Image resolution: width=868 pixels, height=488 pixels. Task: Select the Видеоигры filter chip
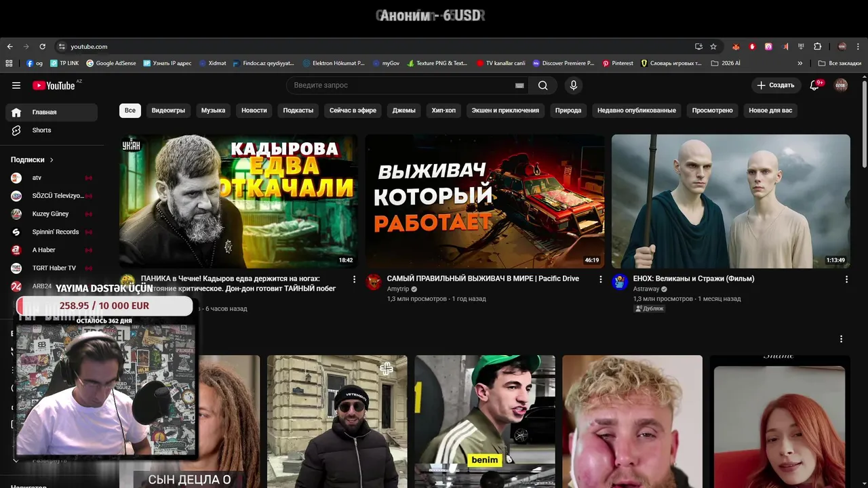[x=168, y=110]
